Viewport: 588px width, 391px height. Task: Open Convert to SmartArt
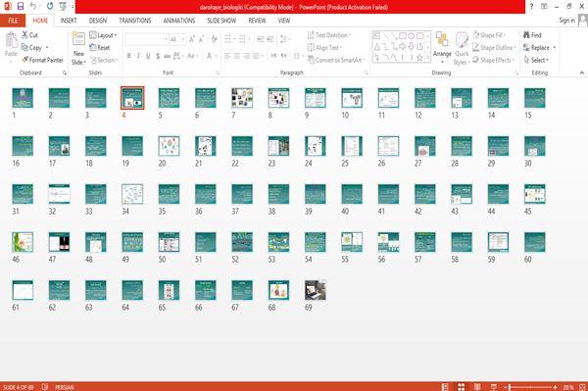pos(336,60)
